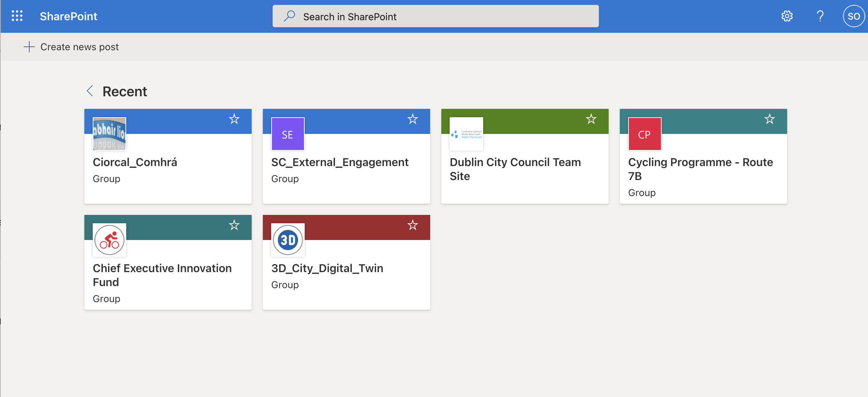Click the 3D circular site logo
868x397 pixels.
click(288, 240)
